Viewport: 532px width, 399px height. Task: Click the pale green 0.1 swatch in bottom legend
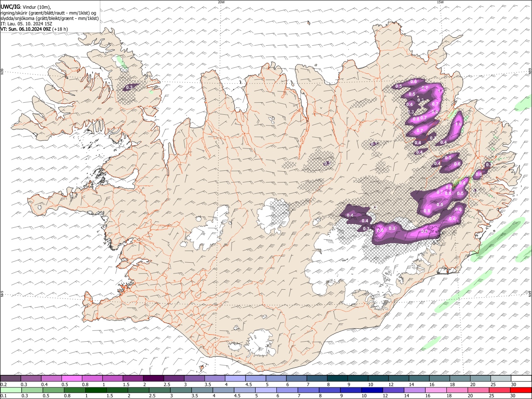[x=10, y=390]
